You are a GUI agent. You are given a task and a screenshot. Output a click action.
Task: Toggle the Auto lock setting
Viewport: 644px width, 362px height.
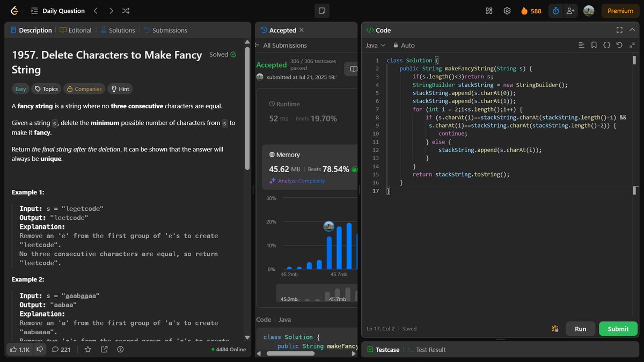point(404,45)
